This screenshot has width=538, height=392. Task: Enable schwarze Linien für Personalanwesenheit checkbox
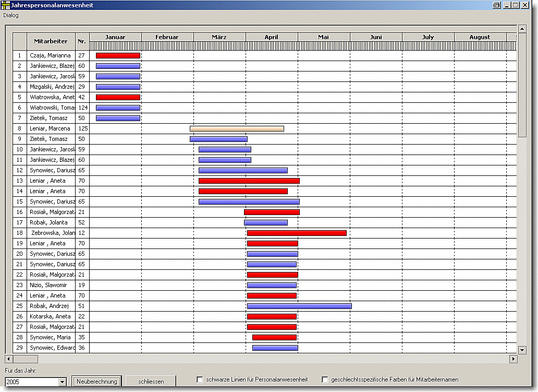tap(199, 379)
